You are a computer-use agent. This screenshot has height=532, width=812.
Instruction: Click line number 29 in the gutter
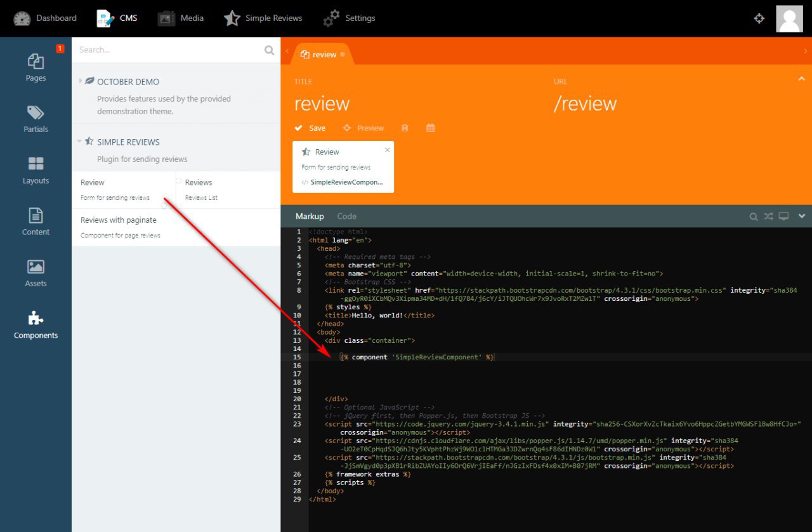297,499
